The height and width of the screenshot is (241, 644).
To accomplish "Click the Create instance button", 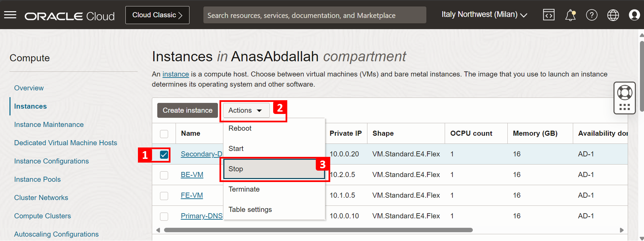I will [x=188, y=110].
